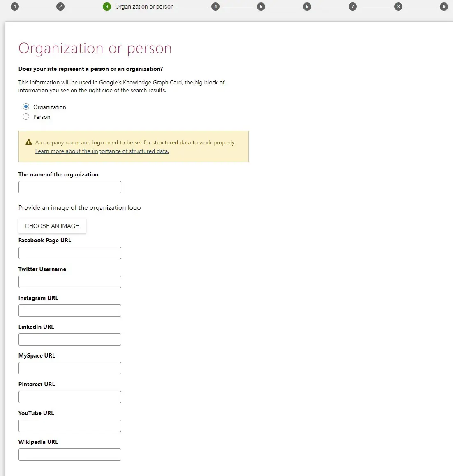453x476 pixels.
Task: Choose the Person radio option
Action: point(26,116)
